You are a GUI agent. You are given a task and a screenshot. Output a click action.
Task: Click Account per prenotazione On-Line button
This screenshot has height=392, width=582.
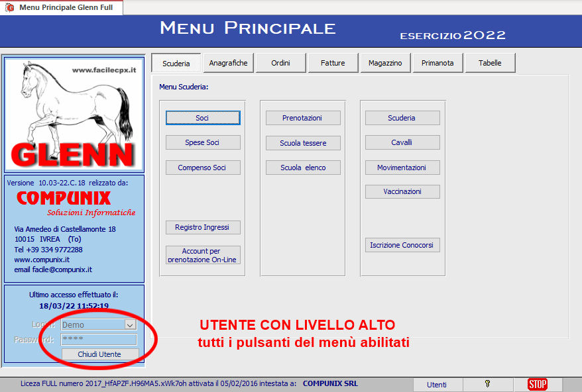203,255
